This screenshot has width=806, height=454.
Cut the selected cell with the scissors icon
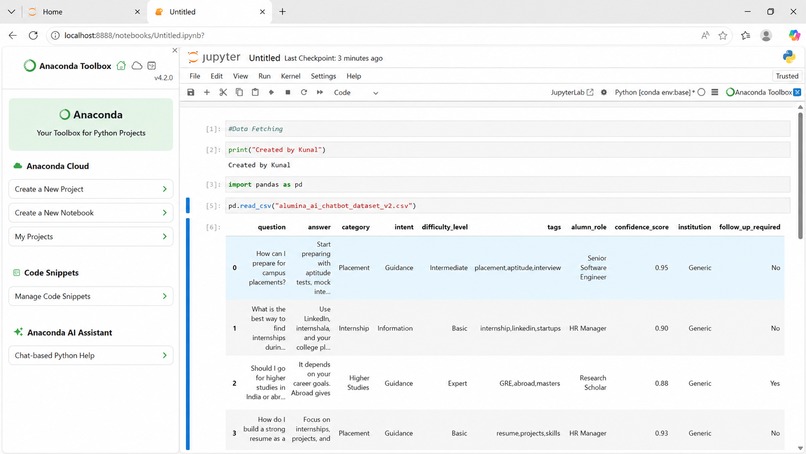click(x=223, y=93)
